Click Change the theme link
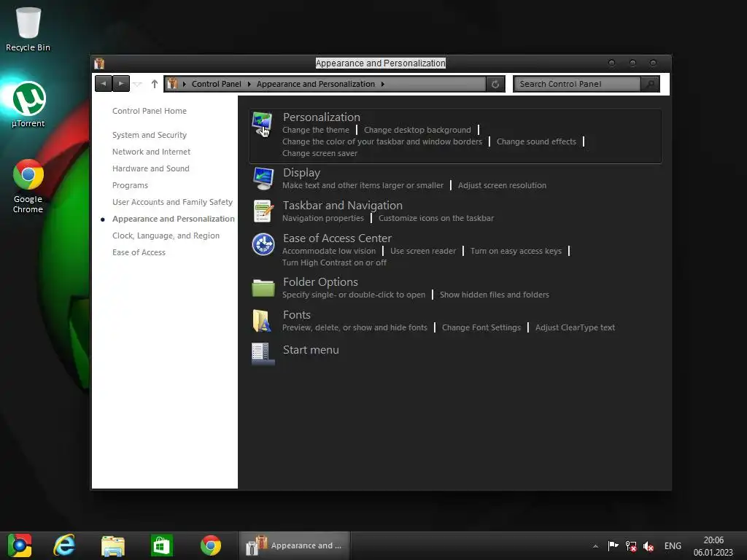Screen dimensions: 747x560 point(315,130)
